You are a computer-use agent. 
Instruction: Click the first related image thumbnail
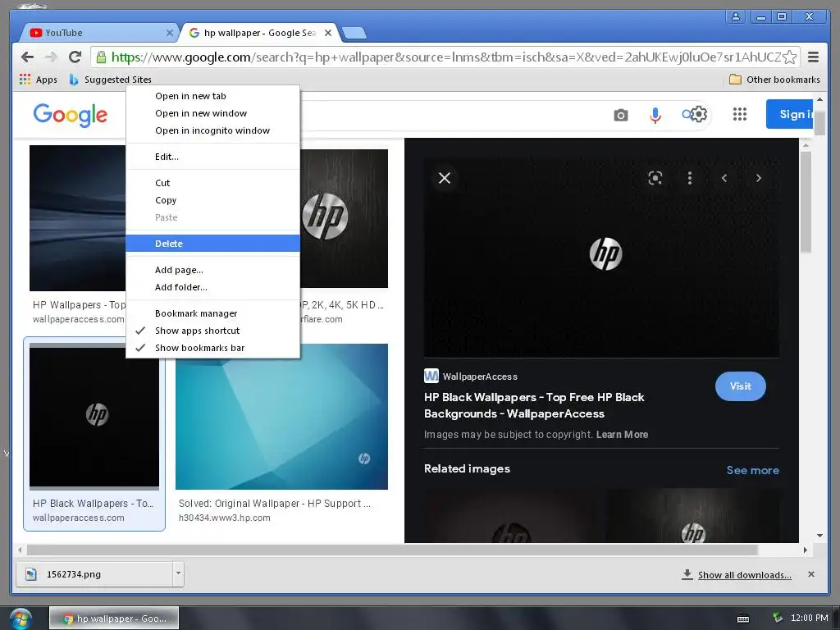[513, 515]
